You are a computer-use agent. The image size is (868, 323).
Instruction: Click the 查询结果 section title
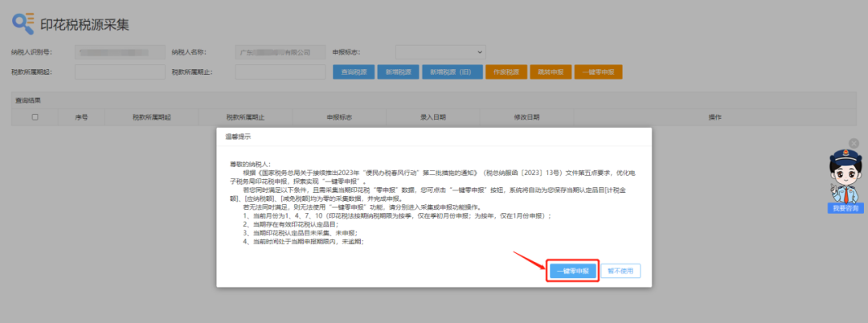coord(28,100)
